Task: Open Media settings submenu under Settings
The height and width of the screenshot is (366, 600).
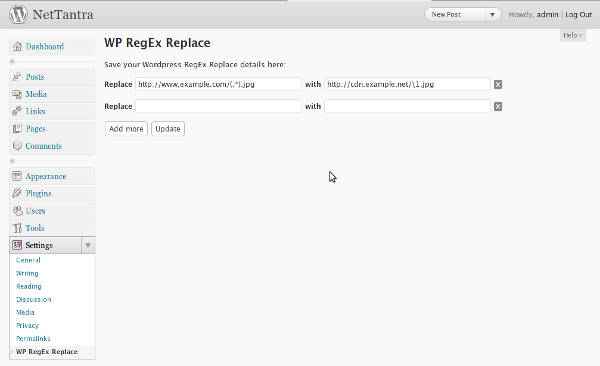Action: [x=25, y=312]
